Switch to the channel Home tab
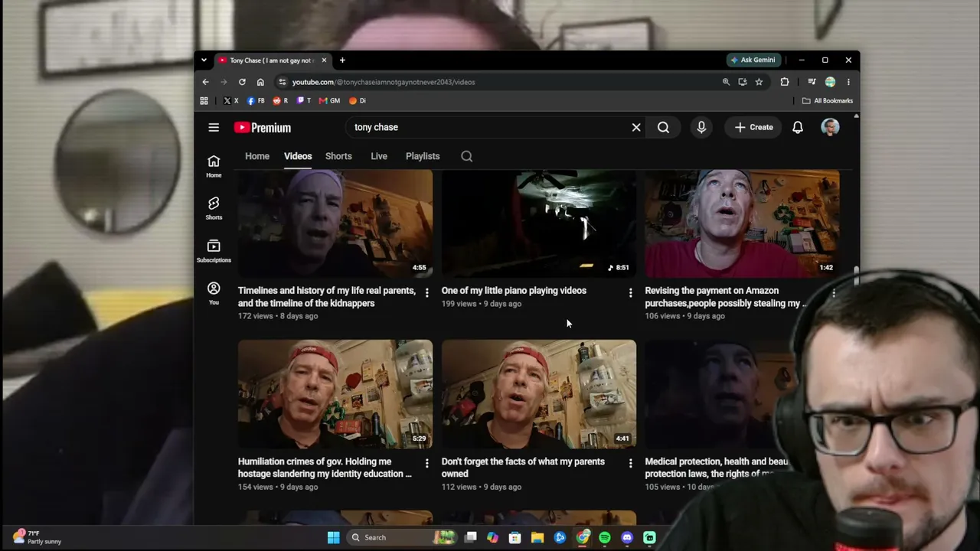 [257, 156]
